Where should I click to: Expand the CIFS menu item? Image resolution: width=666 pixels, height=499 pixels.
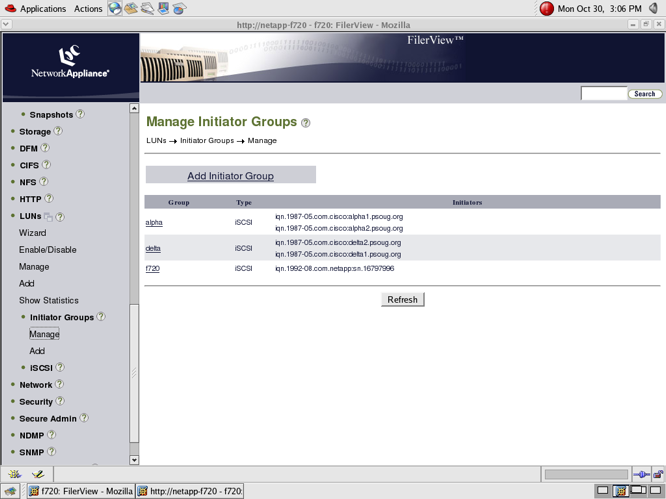click(29, 165)
